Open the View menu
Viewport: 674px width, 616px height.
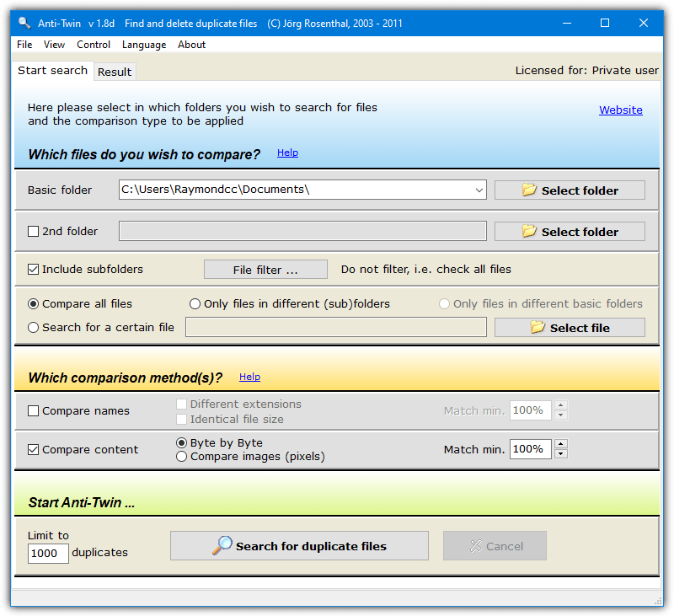[x=54, y=45]
